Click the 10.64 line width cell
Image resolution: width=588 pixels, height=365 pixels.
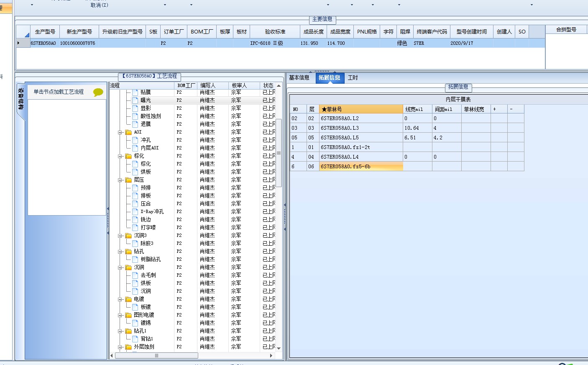(x=418, y=128)
